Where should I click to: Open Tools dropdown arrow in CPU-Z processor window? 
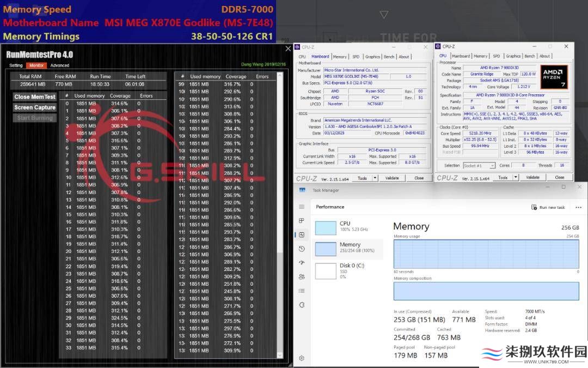coord(516,177)
